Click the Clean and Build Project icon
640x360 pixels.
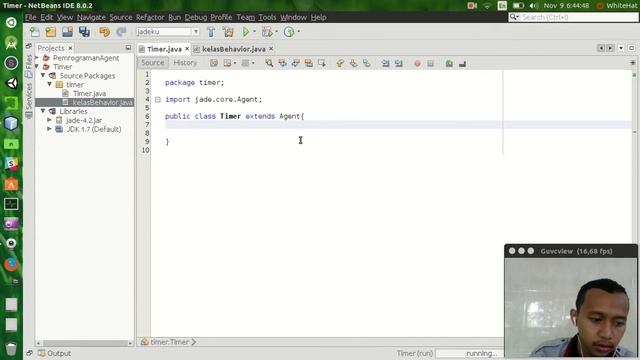tap(228, 32)
